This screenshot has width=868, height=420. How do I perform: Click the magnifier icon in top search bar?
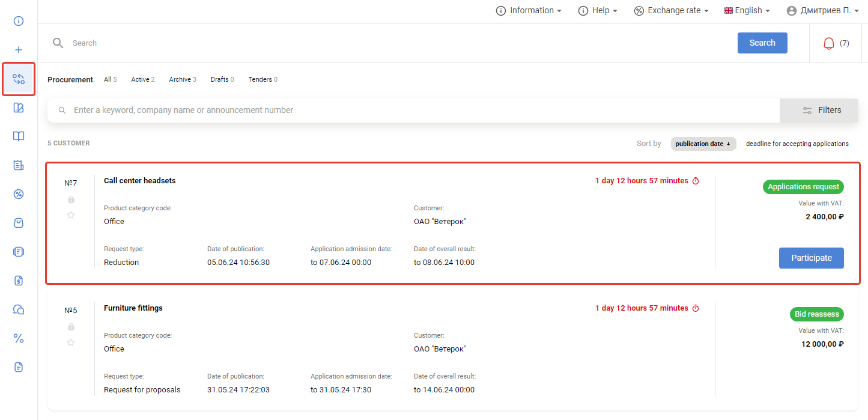pos(58,43)
